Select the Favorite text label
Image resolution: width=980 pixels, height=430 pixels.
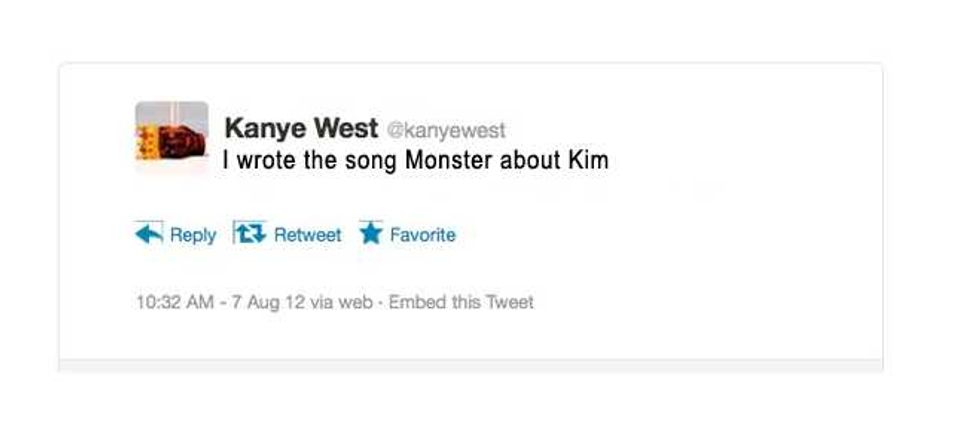pyautogui.click(x=422, y=235)
